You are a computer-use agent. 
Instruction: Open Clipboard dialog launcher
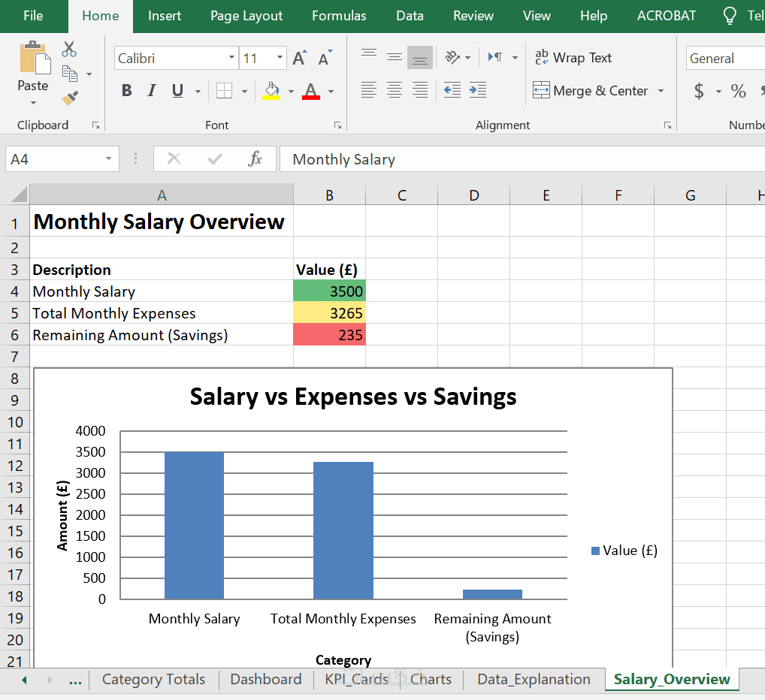pyautogui.click(x=95, y=125)
